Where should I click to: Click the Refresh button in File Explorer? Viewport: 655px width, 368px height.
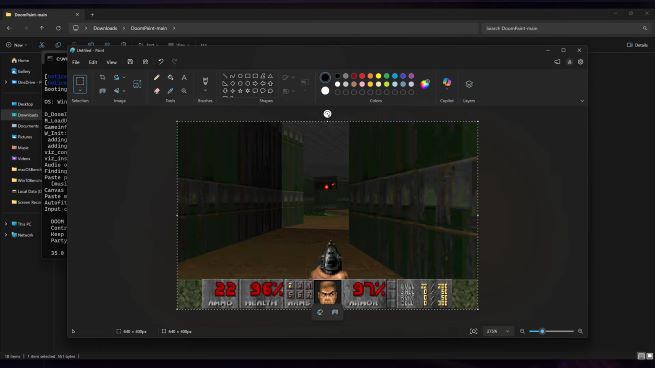58,28
